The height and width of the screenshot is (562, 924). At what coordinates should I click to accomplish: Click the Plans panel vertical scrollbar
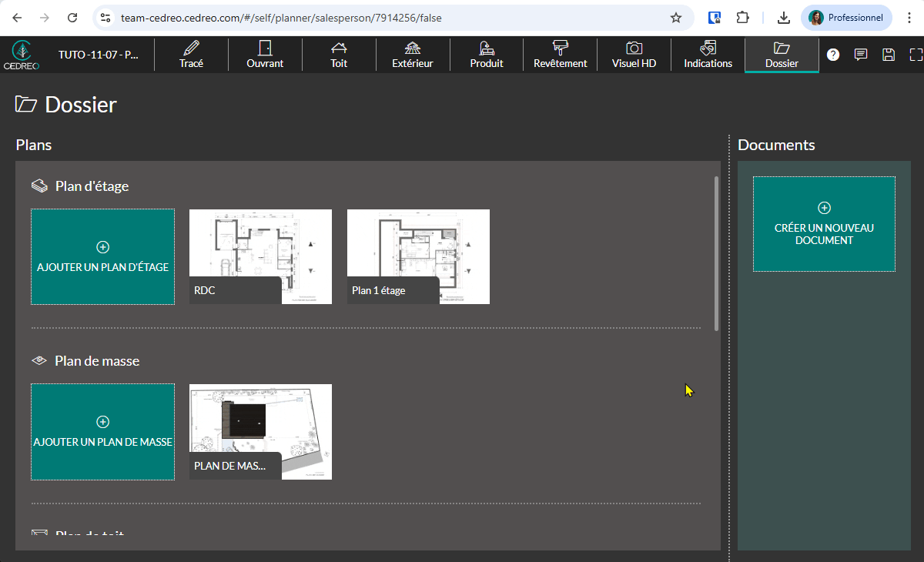(717, 254)
